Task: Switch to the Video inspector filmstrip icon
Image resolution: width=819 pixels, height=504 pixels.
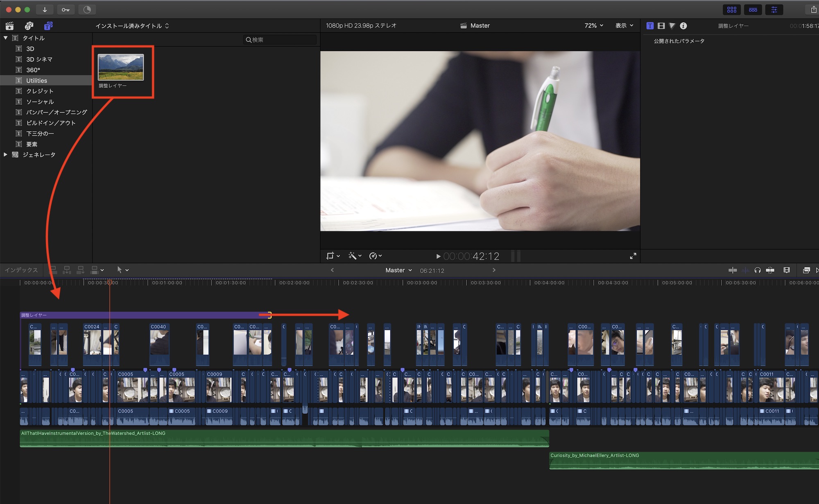Action: [661, 26]
